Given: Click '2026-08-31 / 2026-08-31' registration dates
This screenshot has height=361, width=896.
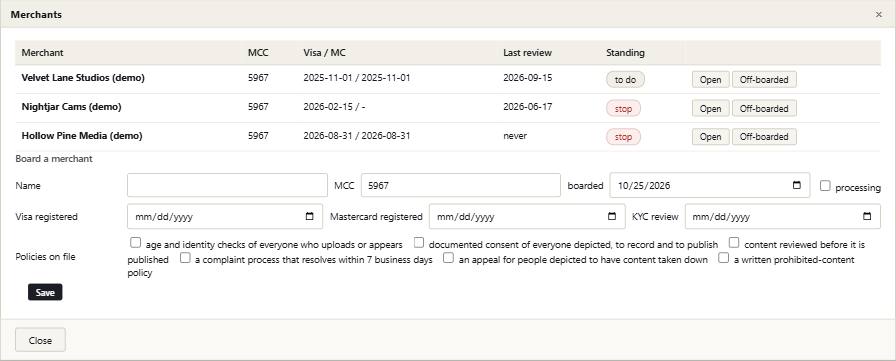Looking at the screenshot, I should click(357, 136).
